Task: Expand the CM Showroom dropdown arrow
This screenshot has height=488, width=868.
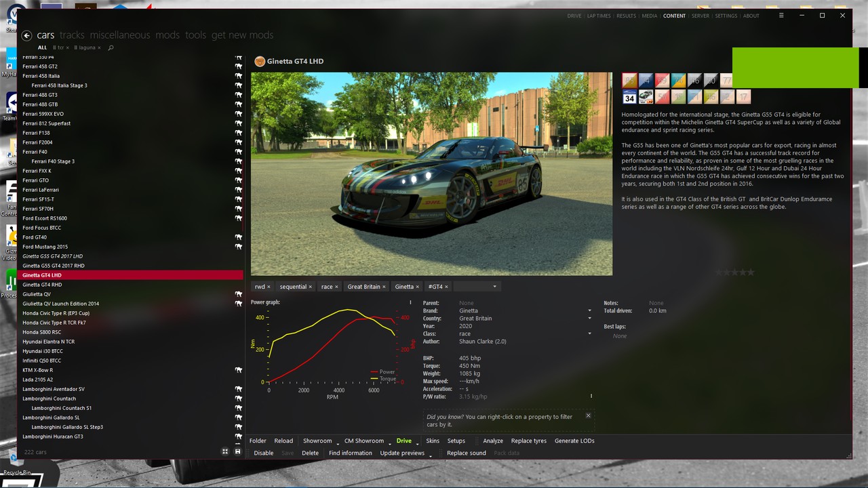Action: click(390, 443)
